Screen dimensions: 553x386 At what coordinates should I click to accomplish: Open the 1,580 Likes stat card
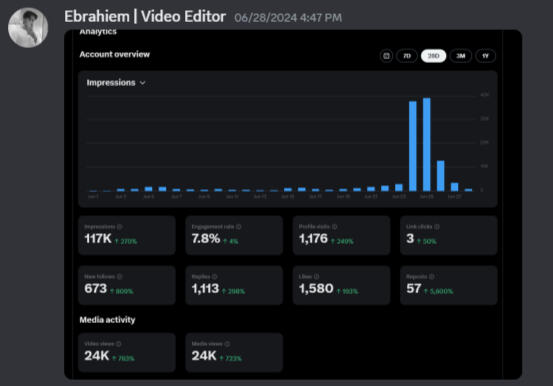[x=341, y=285]
